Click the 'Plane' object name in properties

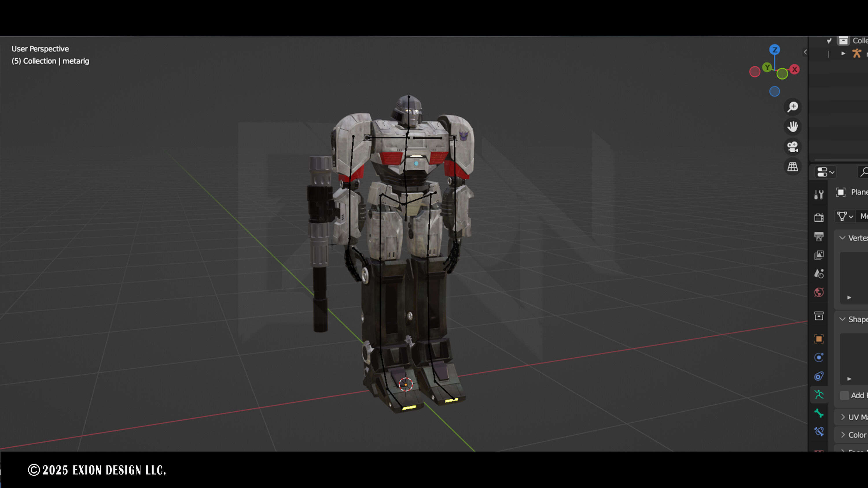pyautogui.click(x=859, y=192)
